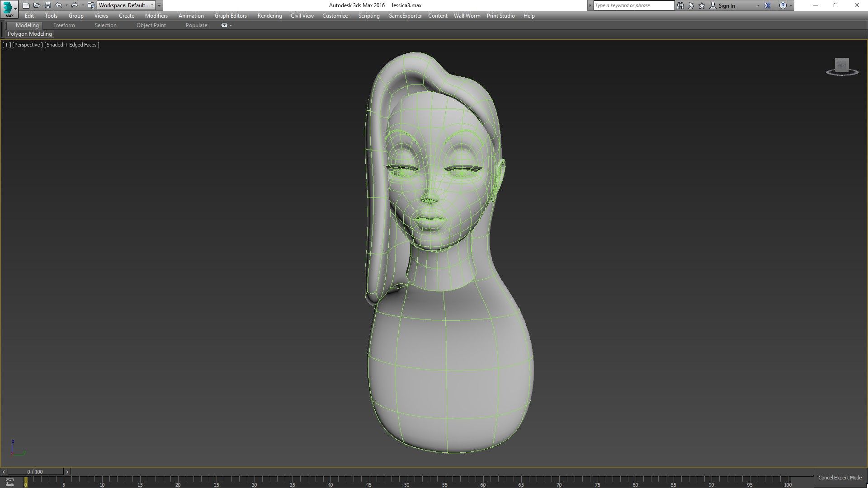Click the Shaded + Edged Faces viewport label

pos(72,45)
